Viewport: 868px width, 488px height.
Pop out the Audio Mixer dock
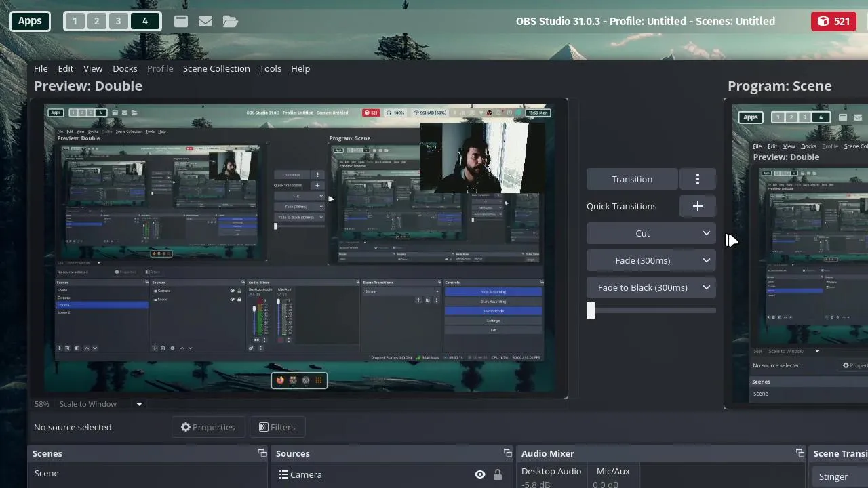pyautogui.click(x=800, y=453)
